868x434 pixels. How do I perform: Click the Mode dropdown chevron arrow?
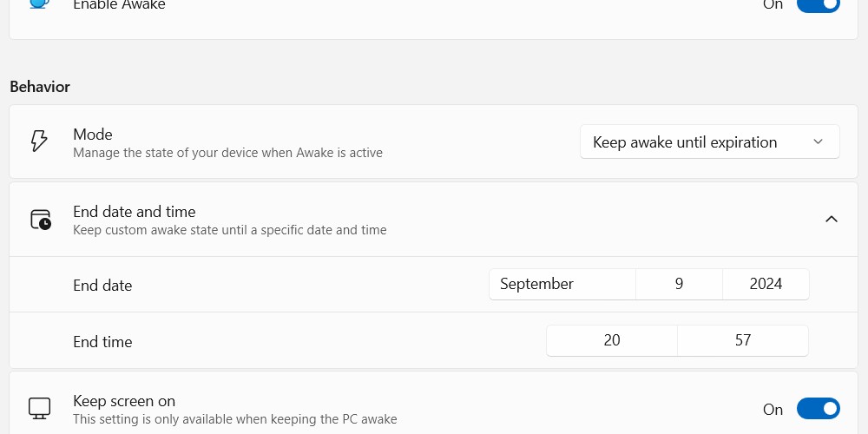[x=819, y=141]
